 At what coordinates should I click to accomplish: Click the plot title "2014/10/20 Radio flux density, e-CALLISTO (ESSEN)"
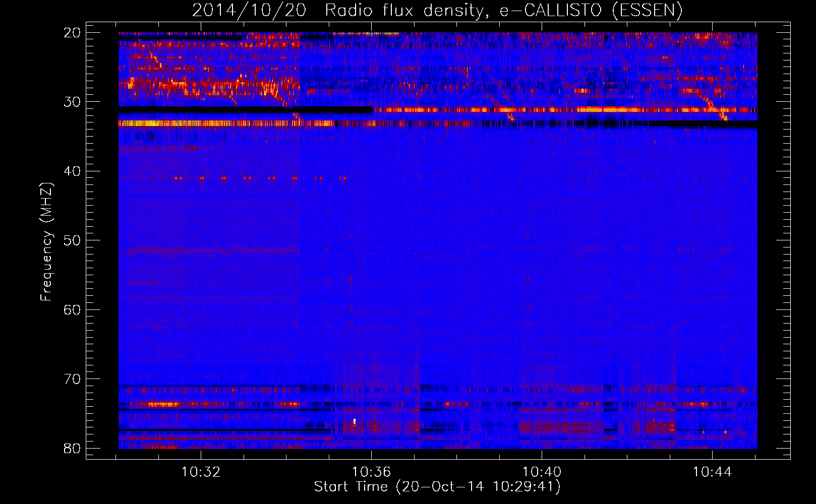click(x=437, y=10)
